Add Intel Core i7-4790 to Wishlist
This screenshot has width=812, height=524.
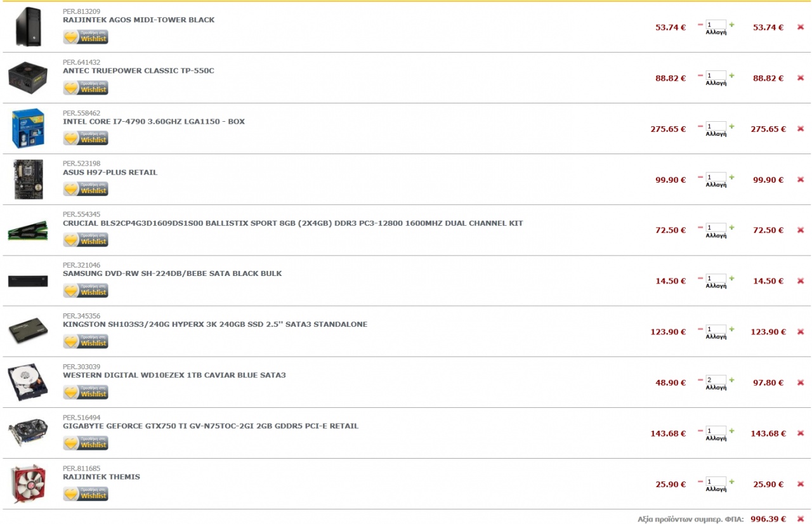tap(86, 138)
